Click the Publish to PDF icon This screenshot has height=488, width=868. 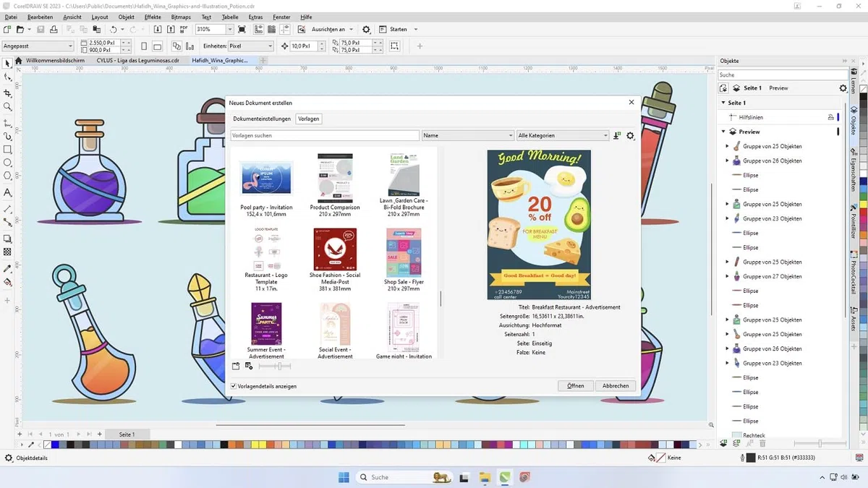pyautogui.click(x=184, y=30)
